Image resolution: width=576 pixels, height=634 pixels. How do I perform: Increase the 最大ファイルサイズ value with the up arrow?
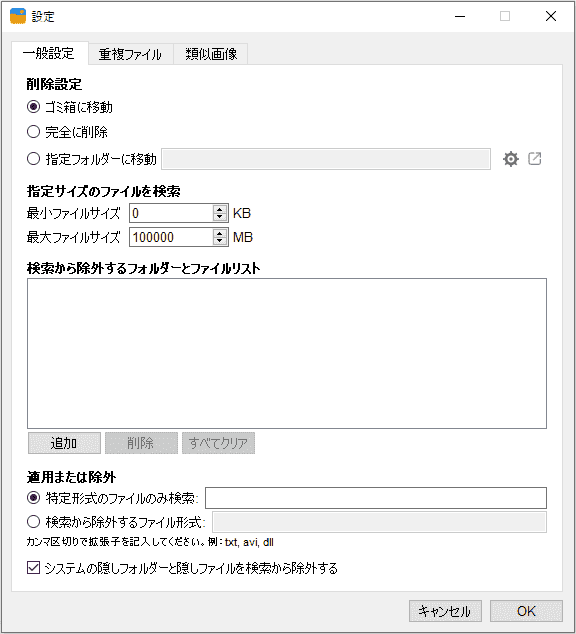click(219, 233)
